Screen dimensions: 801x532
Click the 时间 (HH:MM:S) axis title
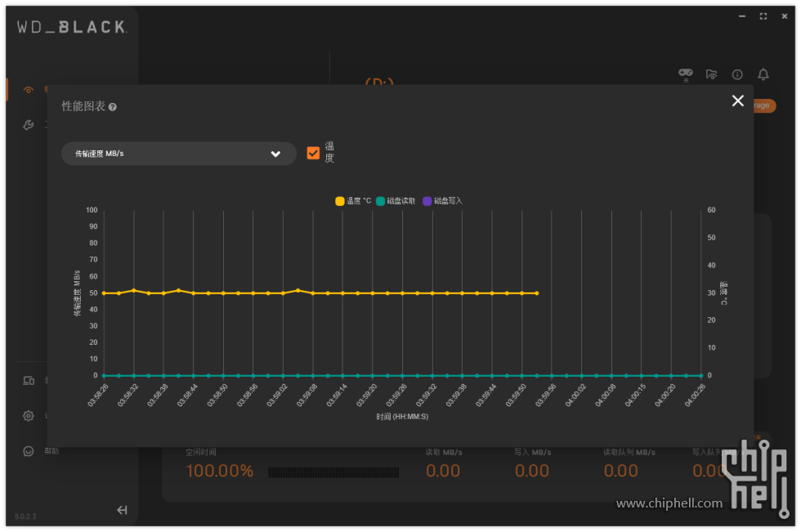tap(402, 417)
